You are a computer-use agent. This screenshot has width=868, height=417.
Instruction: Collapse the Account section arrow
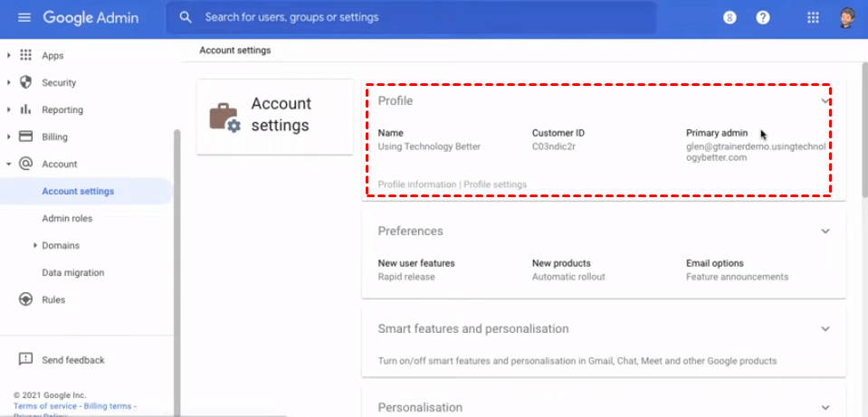9,164
